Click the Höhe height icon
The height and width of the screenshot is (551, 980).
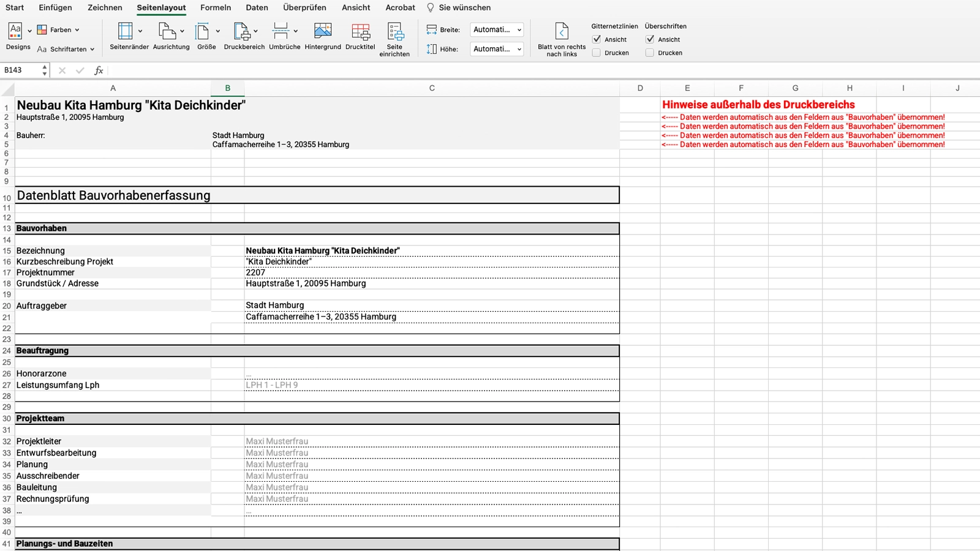pos(432,49)
